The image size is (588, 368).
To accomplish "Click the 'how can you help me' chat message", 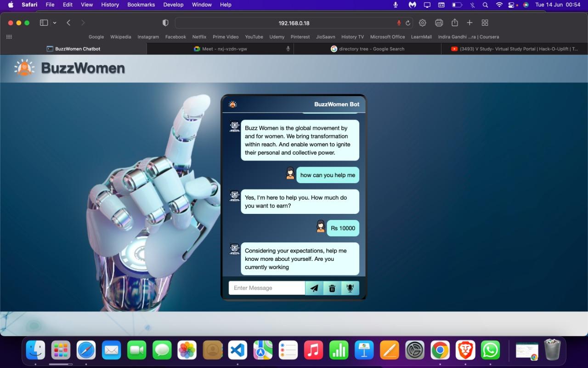I will coord(328,175).
